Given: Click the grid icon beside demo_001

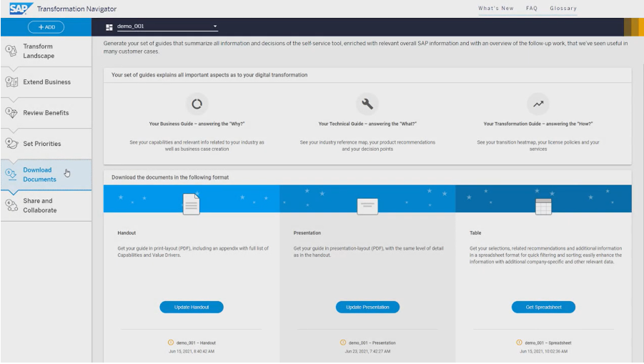Looking at the screenshot, I should 109,27.
